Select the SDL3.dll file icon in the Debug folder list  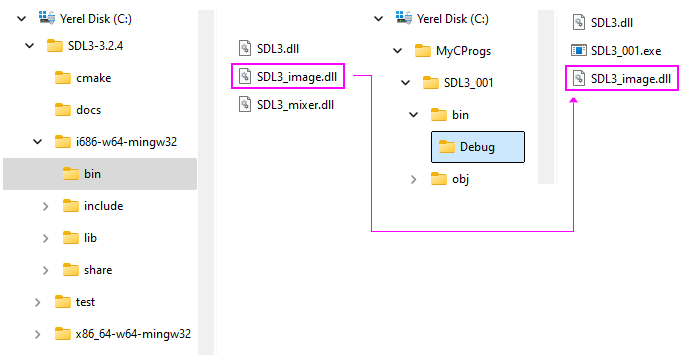(x=579, y=22)
